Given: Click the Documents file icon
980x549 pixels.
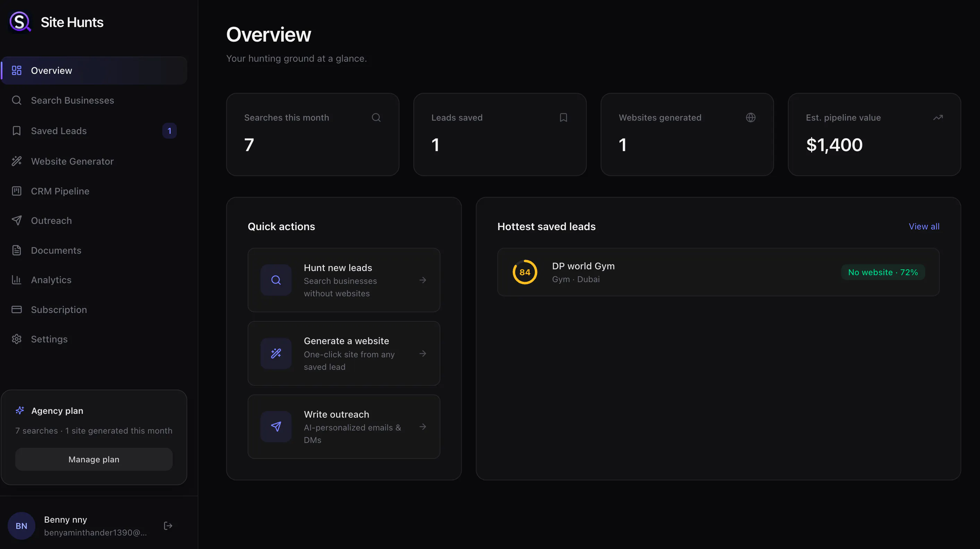Looking at the screenshot, I should pos(16,250).
